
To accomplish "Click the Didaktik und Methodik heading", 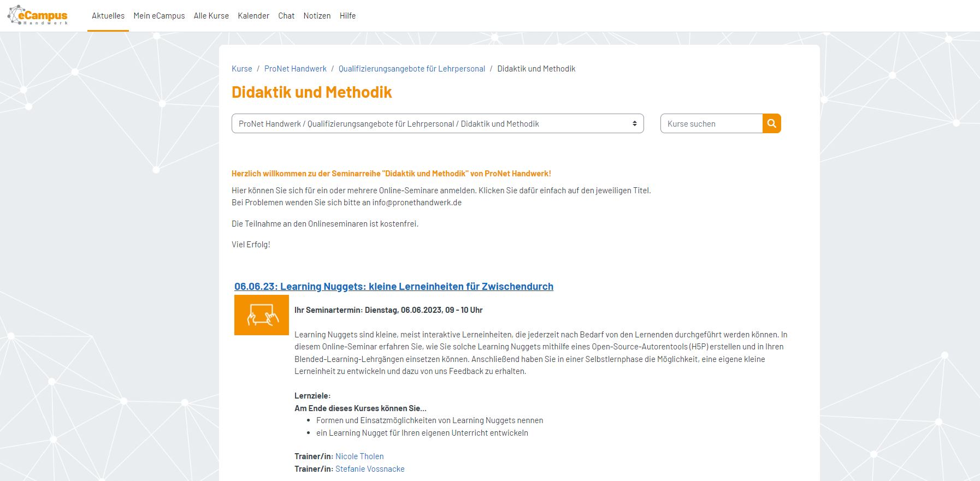I will pos(312,92).
